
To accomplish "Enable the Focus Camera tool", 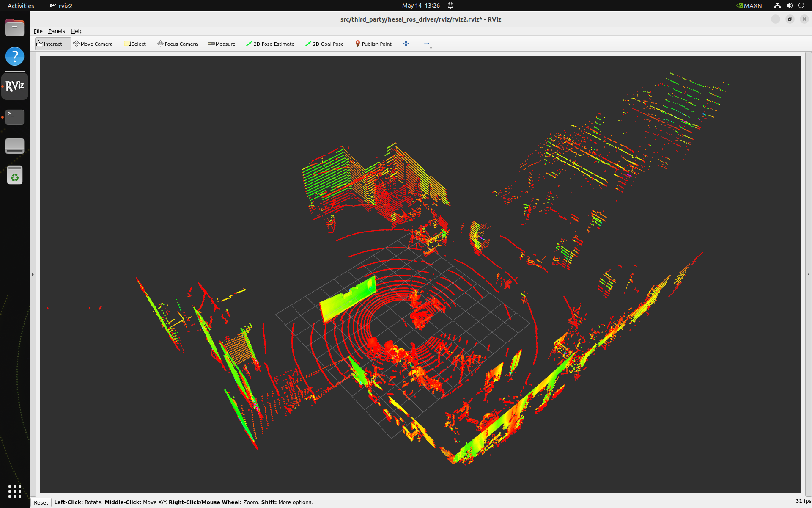I will coord(177,44).
